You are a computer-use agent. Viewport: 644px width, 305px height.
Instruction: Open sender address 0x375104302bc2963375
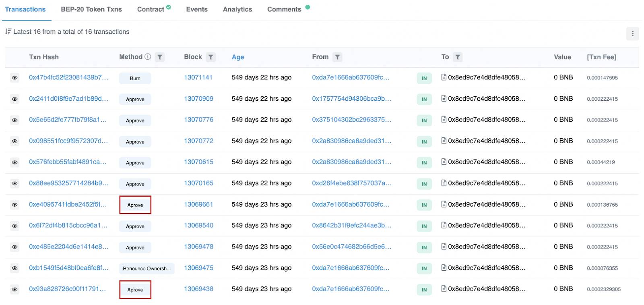click(351, 120)
